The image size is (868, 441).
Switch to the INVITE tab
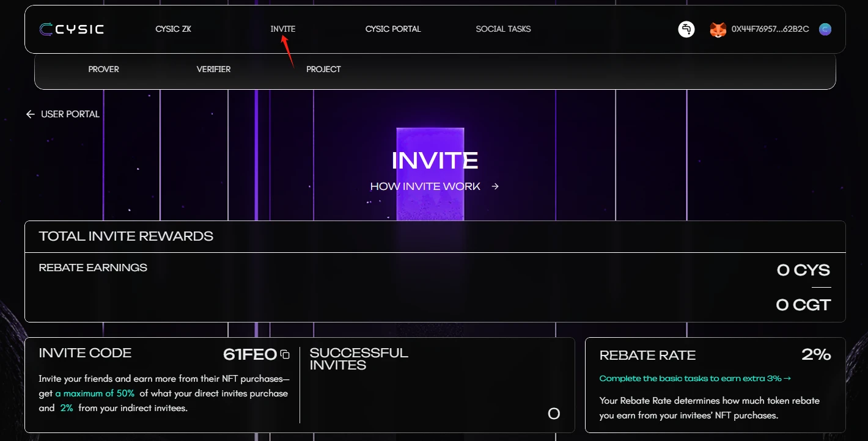point(283,29)
